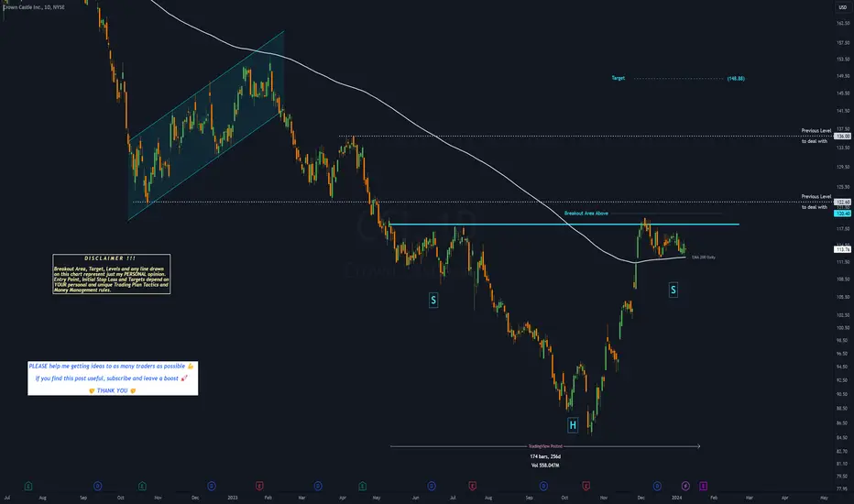Click the green earnings marker before Nov 2022
The image size is (854, 504).
tap(142, 486)
